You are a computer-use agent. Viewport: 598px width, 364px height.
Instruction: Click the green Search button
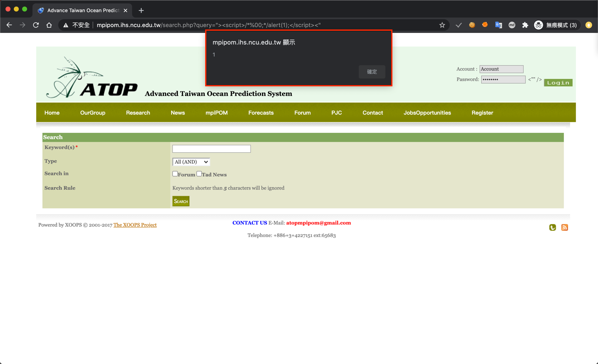point(181,201)
